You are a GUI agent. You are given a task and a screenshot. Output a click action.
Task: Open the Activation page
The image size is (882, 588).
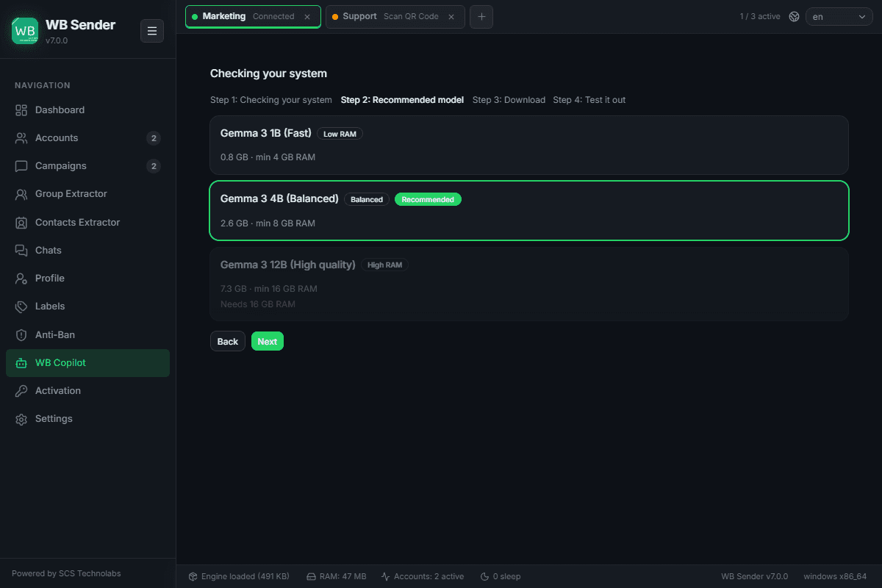pos(88,391)
